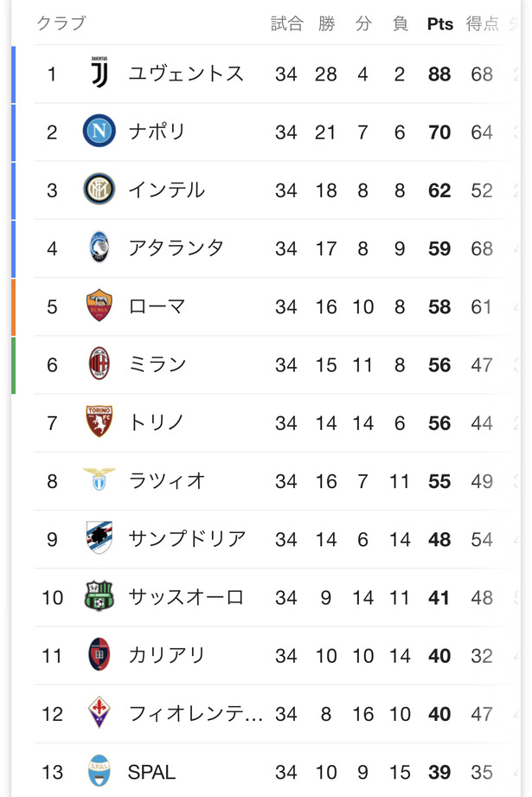This screenshot has height=797, width=532.
Task: Click the SPAL club logo
Action: pyautogui.click(x=99, y=770)
